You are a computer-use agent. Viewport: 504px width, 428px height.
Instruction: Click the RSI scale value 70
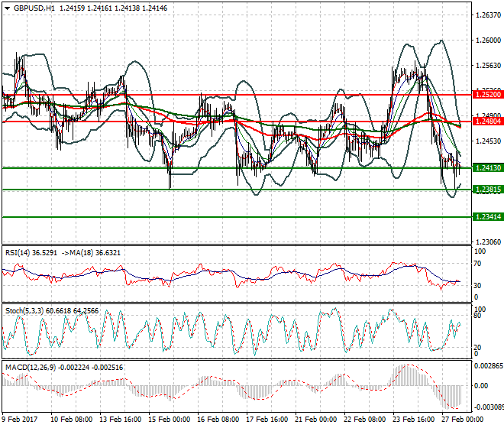[479, 264]
